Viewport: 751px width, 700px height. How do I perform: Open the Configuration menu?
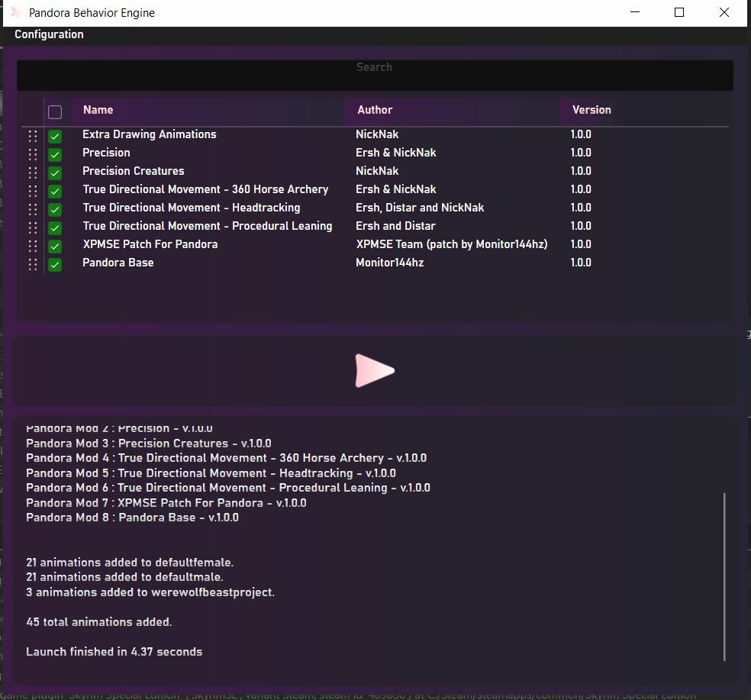49,34
